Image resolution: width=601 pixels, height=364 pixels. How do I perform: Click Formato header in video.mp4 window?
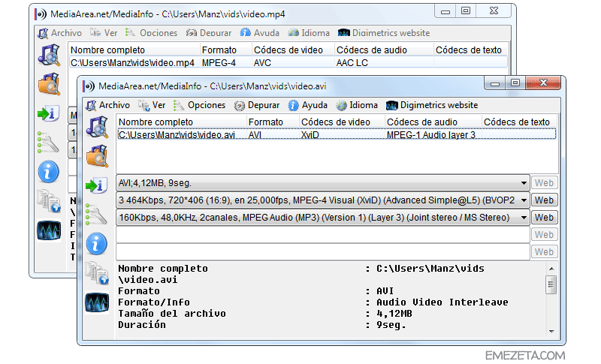tap(226, 50)
